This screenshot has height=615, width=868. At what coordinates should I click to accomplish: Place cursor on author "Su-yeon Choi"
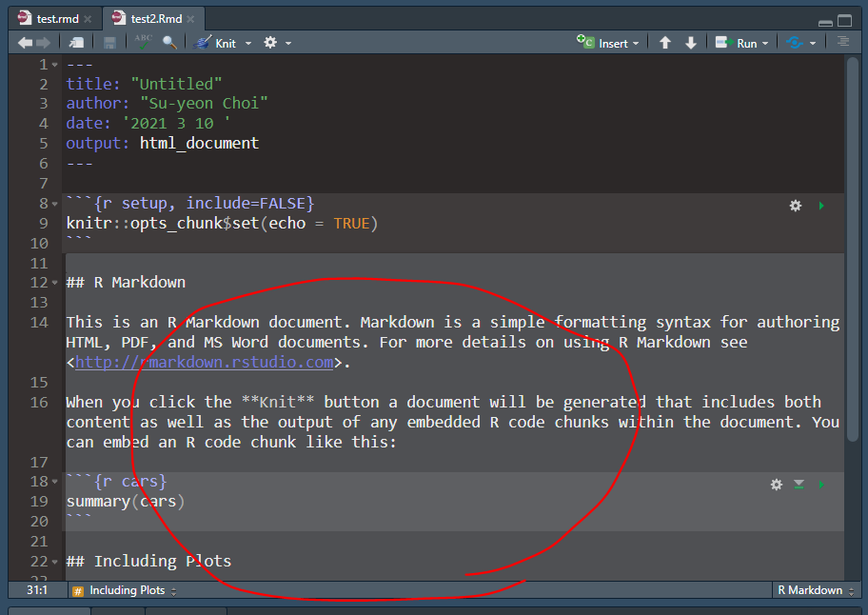[168, 104]
